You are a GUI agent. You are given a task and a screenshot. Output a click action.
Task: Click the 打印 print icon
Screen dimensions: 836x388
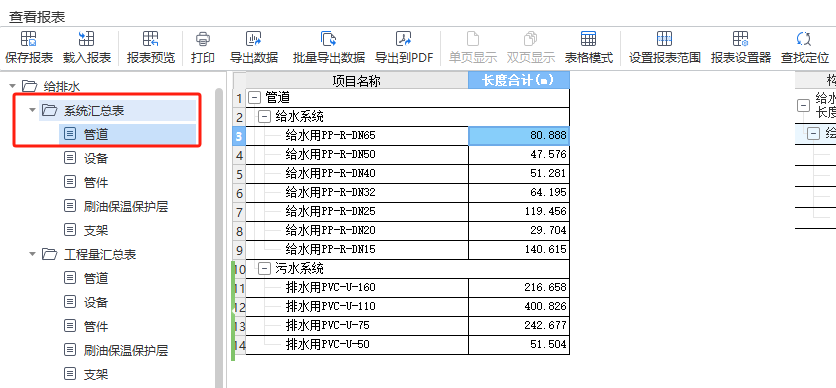tap(203, 39)
